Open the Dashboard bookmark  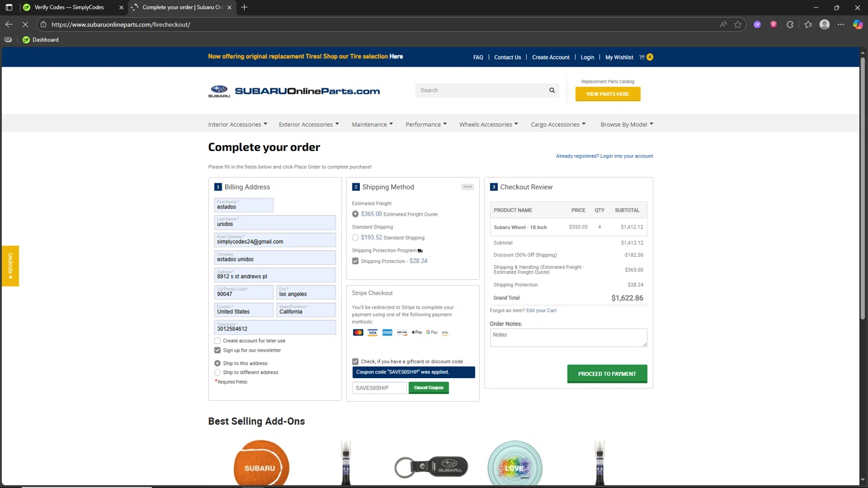click(41, 40)
